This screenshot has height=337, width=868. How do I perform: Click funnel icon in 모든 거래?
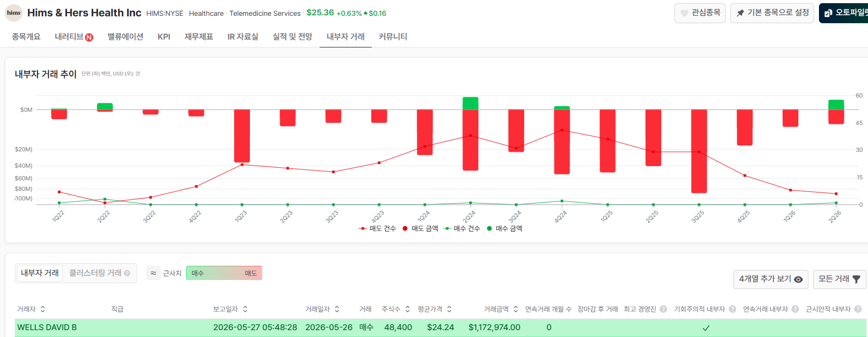click(856, 280)
